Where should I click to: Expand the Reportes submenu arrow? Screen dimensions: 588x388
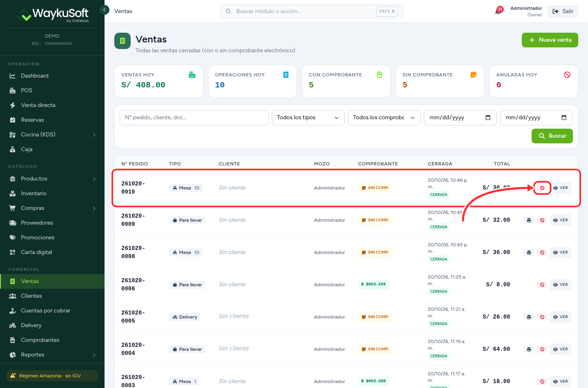coord(94,355)
